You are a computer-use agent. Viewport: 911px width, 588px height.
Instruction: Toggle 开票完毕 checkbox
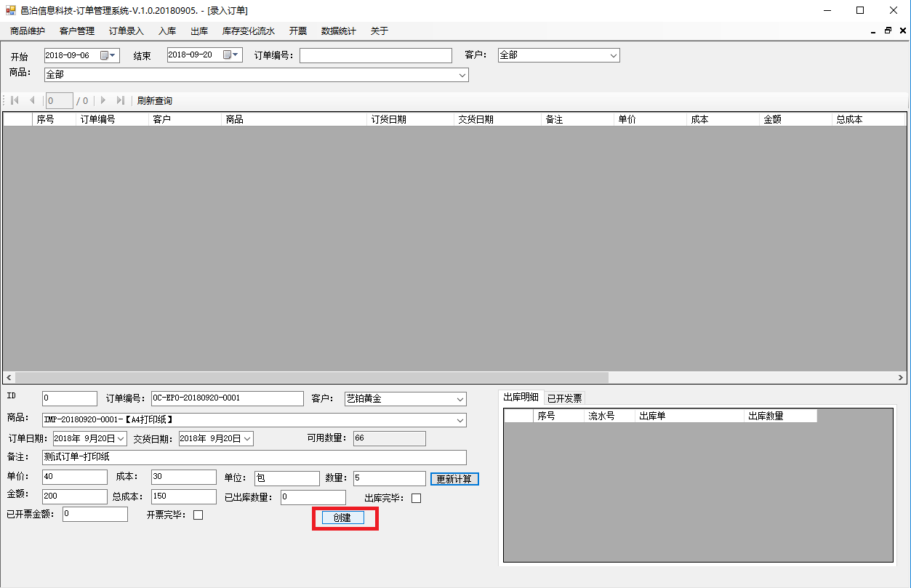click(198, 515)
